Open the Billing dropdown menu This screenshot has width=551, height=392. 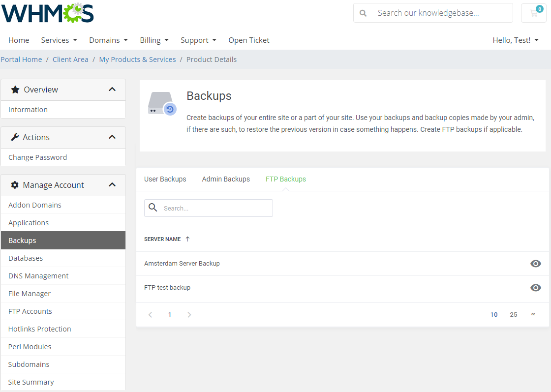pyautogui.click(x=154, y=40)
